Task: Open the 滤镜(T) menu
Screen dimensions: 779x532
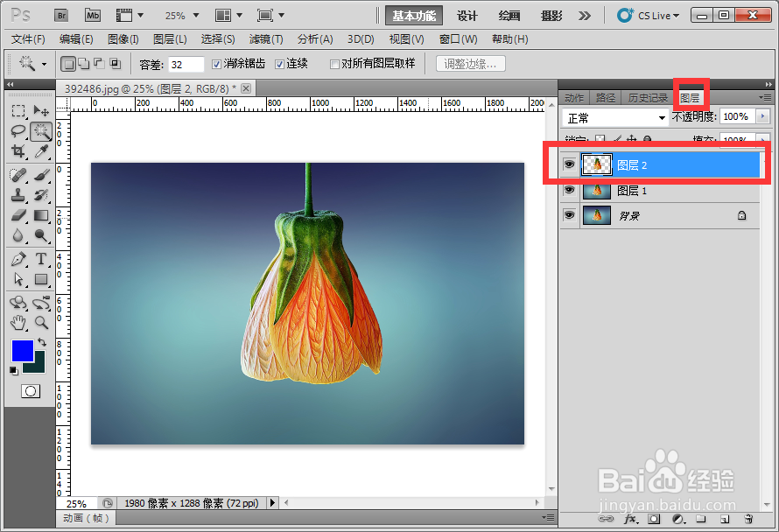Action: coord(266,39)
